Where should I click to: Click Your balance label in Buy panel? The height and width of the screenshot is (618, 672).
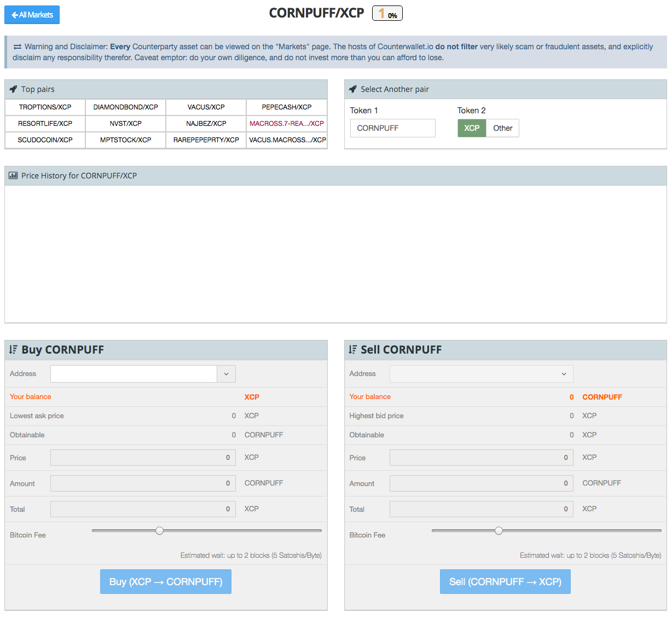[31, 397]
